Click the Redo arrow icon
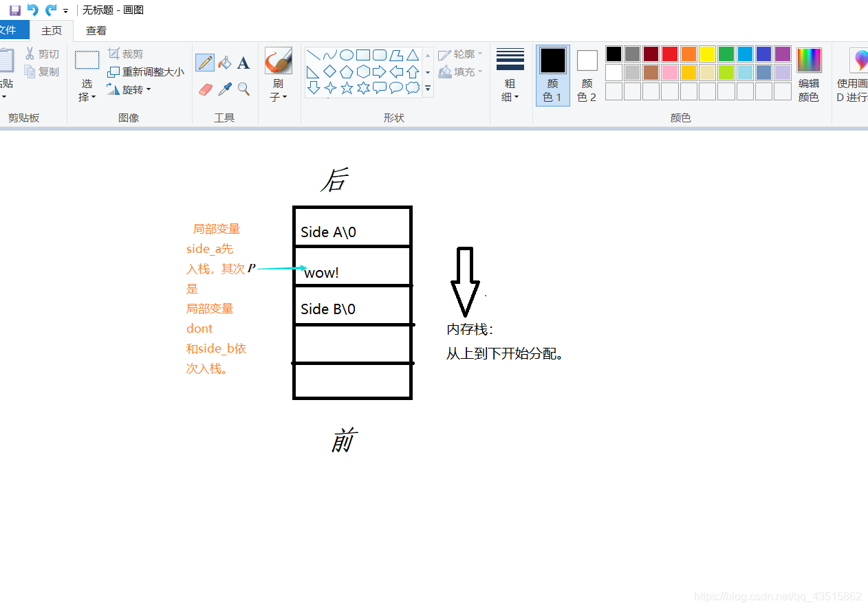 coord(51,10)
